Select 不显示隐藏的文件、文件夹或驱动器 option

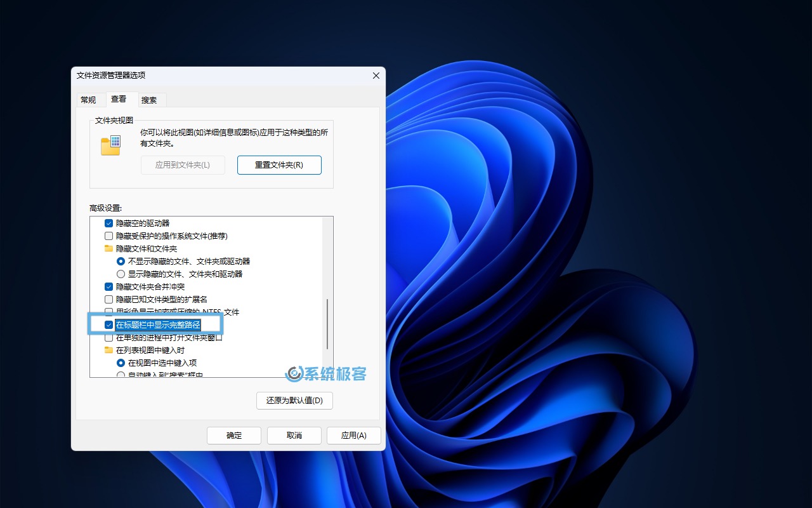[x=121, y=261]
